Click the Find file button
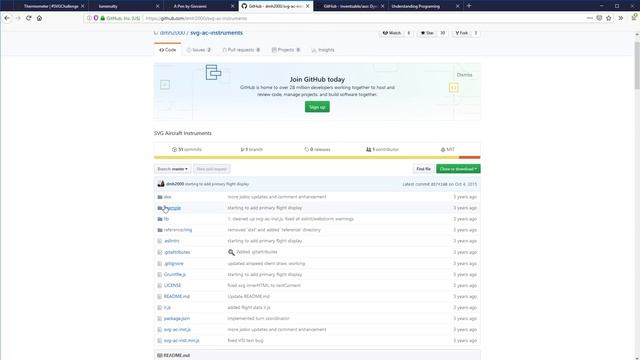The height and width of the screenshot is (360, 640). 423,169
